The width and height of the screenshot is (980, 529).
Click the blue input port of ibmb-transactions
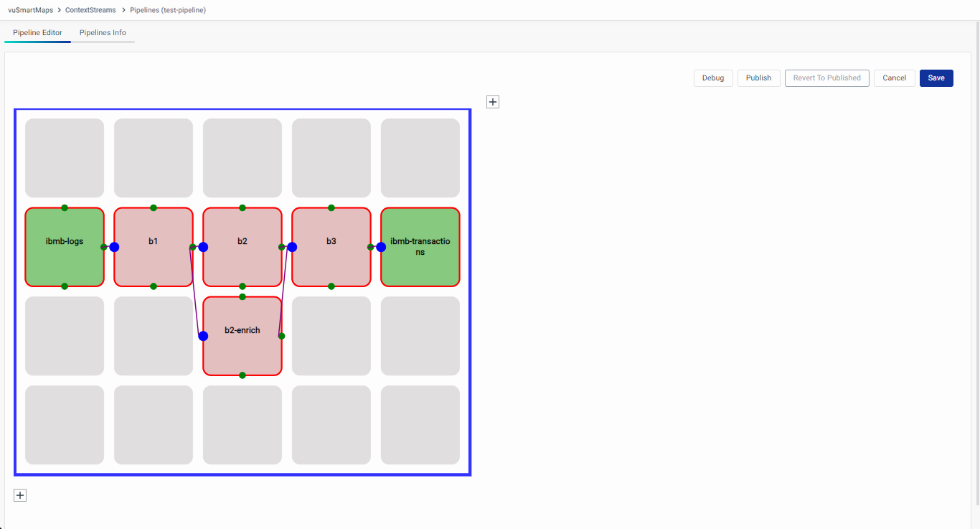[381, 247]
